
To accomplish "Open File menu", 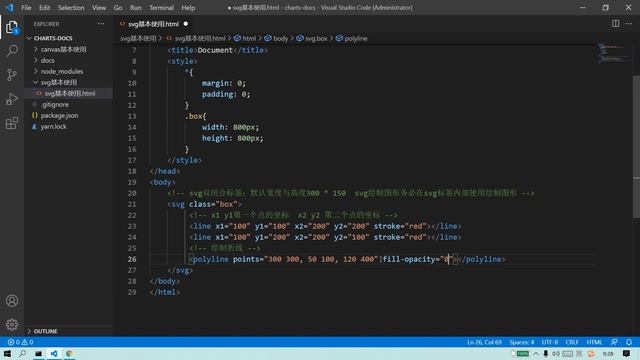I will [x=26, y=8].
